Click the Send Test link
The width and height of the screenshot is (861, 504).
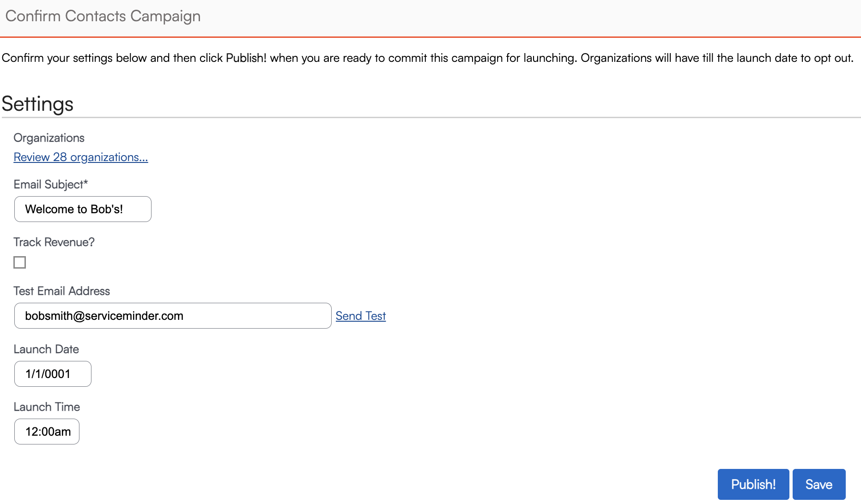(x=361, y=316)
